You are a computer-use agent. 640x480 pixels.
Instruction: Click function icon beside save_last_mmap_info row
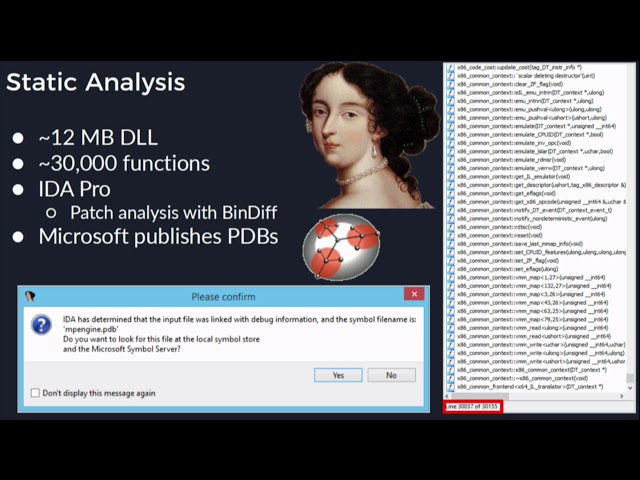click(450, 244)
